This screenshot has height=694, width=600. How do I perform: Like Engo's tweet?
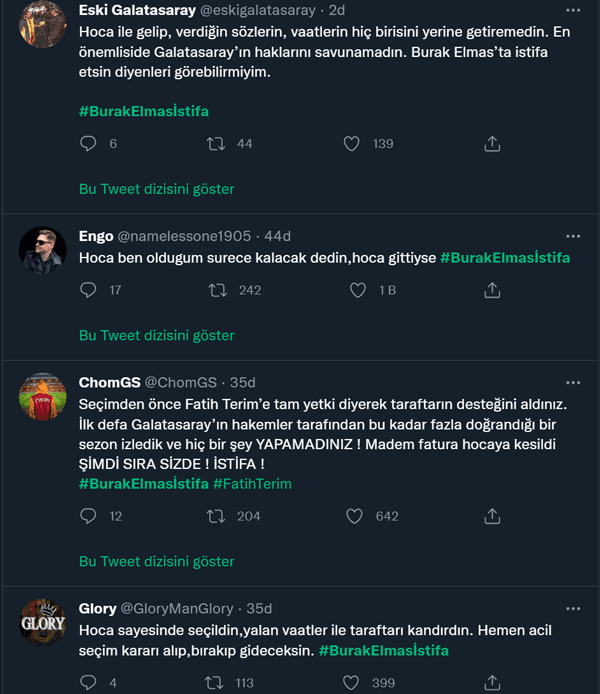click(x=358, y=290)
